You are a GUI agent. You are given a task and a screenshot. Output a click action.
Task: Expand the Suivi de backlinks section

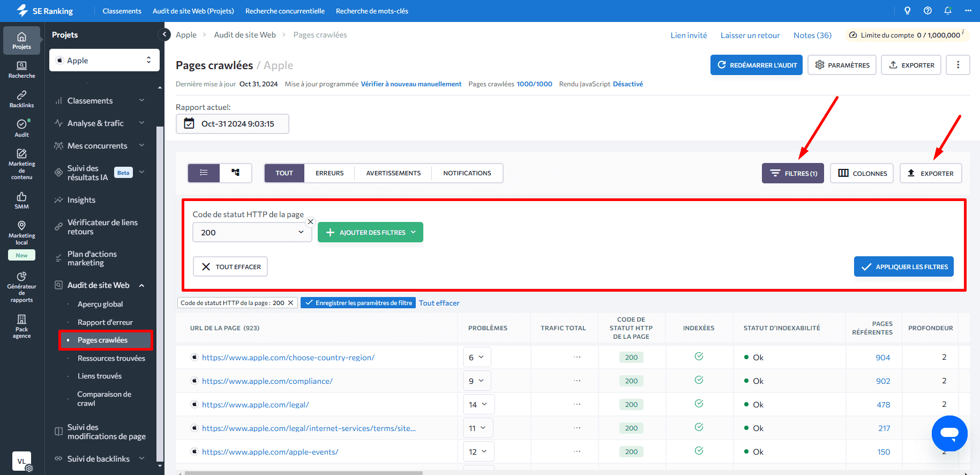coord(142,458)
